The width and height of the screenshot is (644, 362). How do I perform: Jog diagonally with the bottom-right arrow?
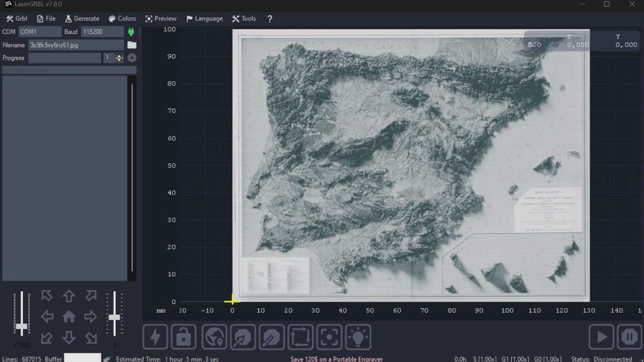click(91, 338)
